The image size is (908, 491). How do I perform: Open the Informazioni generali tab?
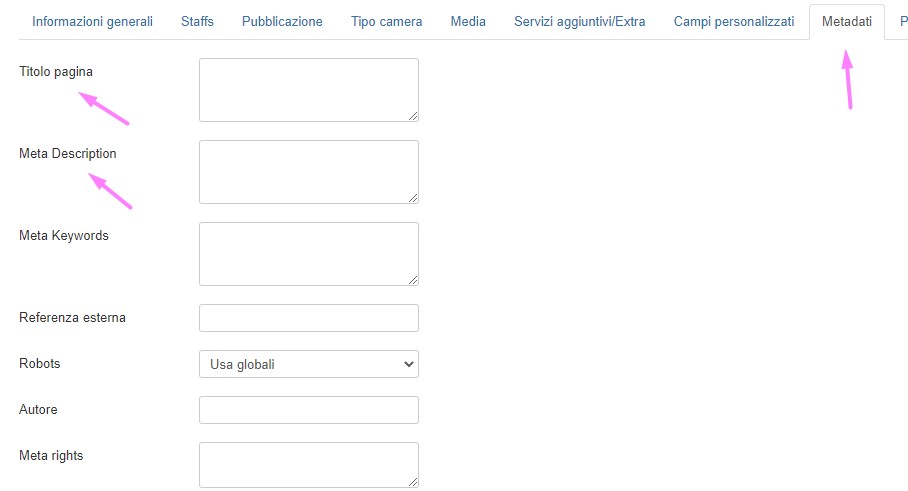click(x=92, y=21)
